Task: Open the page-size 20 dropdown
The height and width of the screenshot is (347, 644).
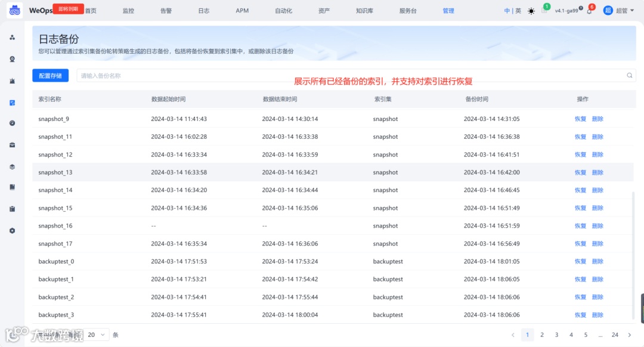Action: (97, 334)
